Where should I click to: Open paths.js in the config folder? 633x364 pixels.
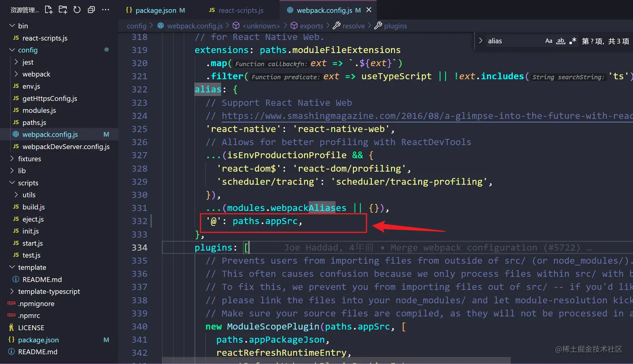point(59,123)
